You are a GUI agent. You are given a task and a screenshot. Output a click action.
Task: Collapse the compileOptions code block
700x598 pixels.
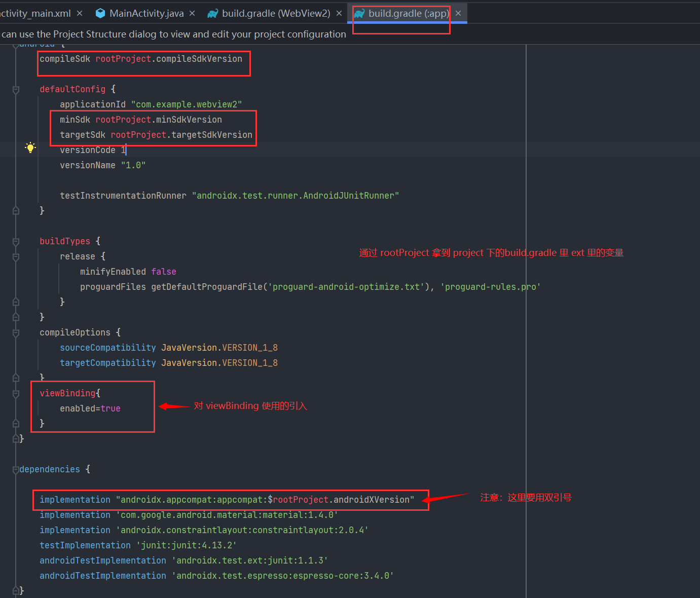(15, 332)
